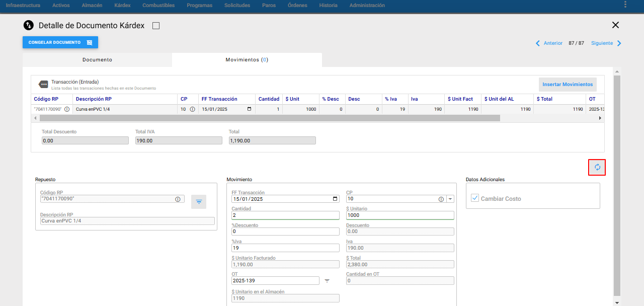Screen dimensions: 644x306
Task: Open the Órdenes menu
Action: tap(297, 6)
